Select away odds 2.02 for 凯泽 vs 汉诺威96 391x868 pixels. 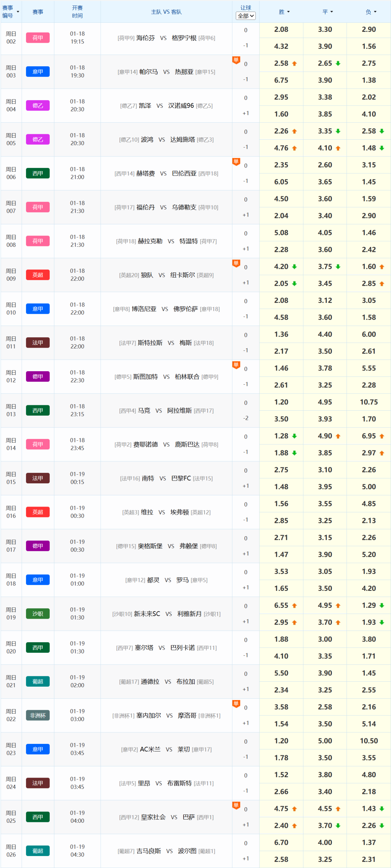[x=369, y=97]
